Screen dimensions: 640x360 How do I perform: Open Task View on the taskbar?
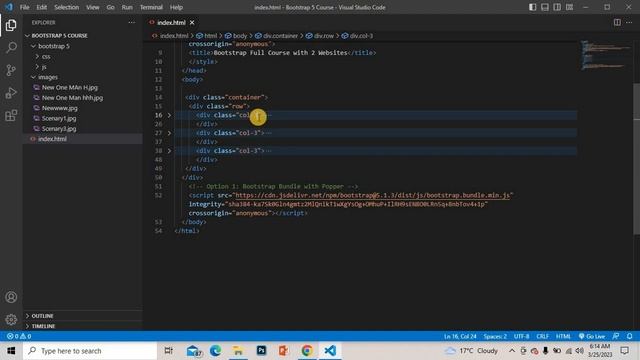(x=168, y=351)
